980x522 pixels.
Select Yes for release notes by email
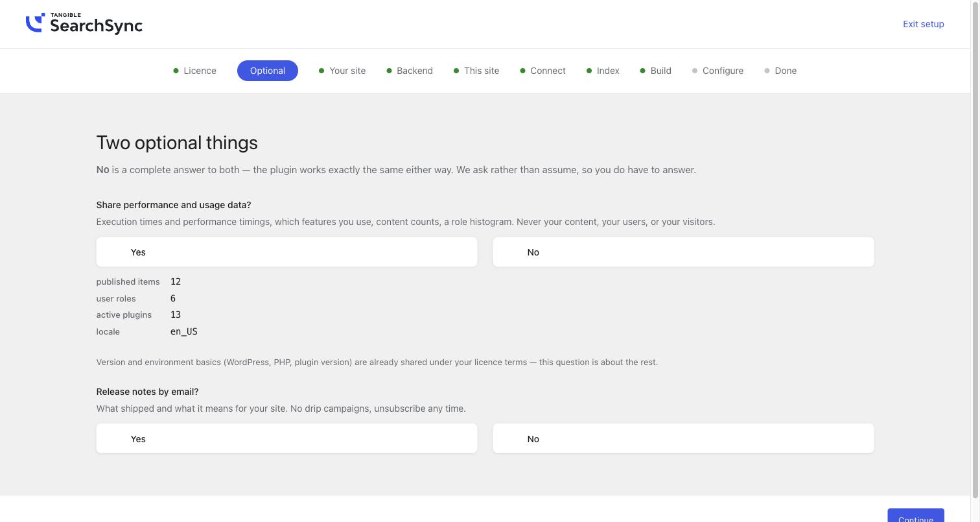(286, 438)
